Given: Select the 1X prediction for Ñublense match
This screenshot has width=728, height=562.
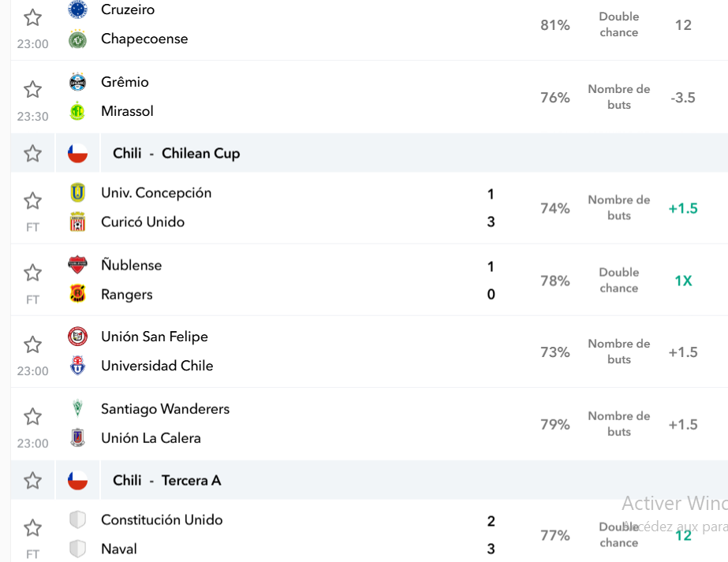Looking at the screenshot, I should coord(683,281).
